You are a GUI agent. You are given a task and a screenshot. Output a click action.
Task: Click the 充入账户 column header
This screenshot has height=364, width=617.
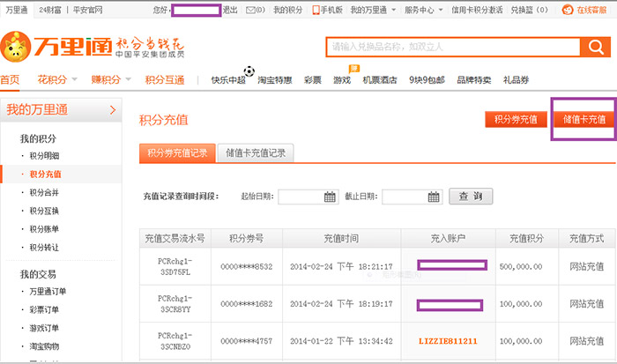[x=448, y=239]
